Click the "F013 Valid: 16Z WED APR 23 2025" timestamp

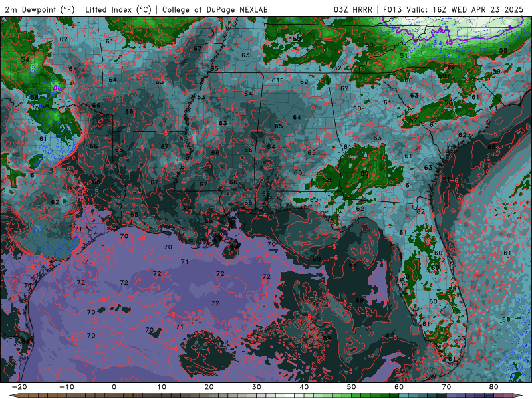(x=454, y=9)
